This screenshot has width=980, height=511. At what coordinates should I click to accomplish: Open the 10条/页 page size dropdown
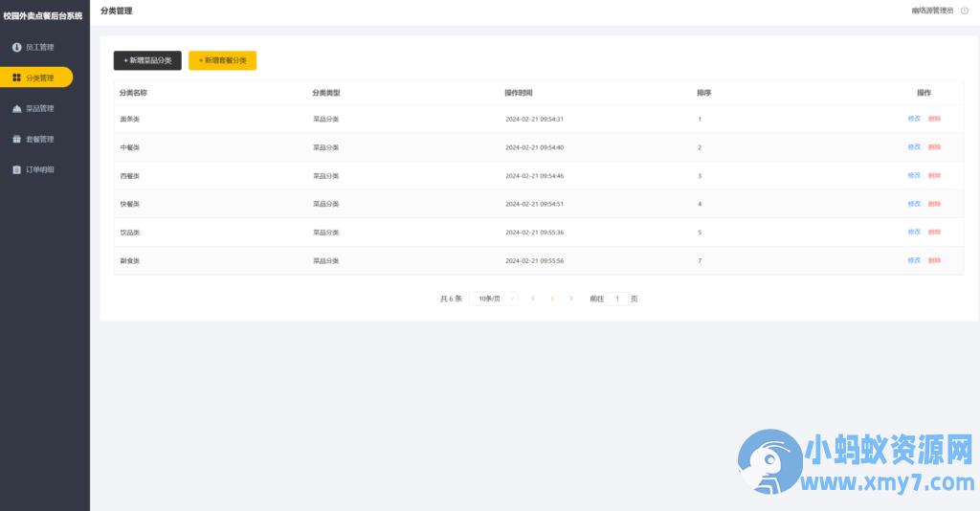494,299
